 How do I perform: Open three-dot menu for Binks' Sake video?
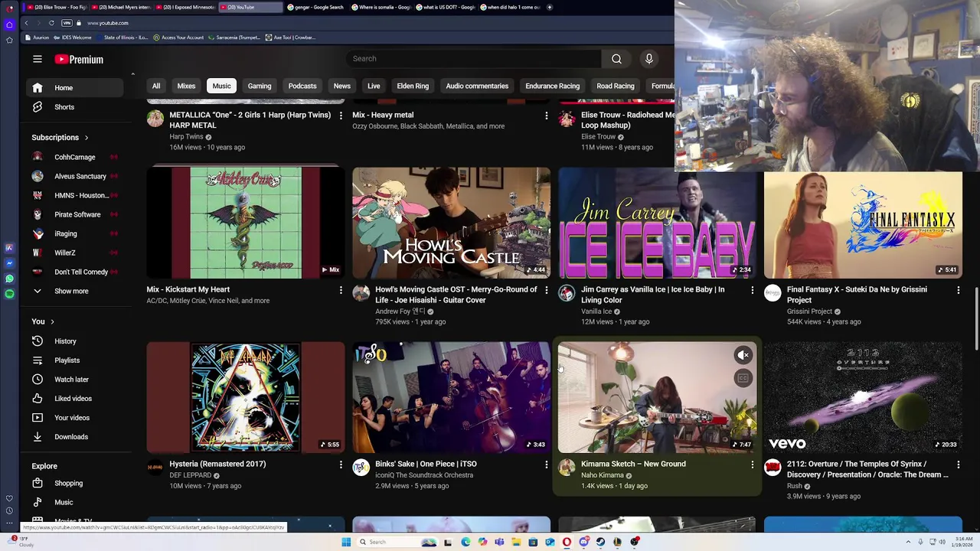pos(546,465)
